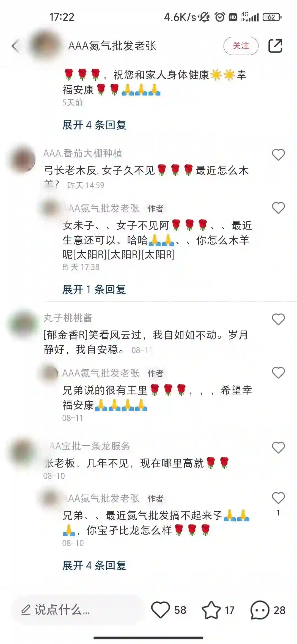This screenshot has width=297, height=644.
Task: Open comments via bubble icon showing 28
Action: [x=260, y=610]
